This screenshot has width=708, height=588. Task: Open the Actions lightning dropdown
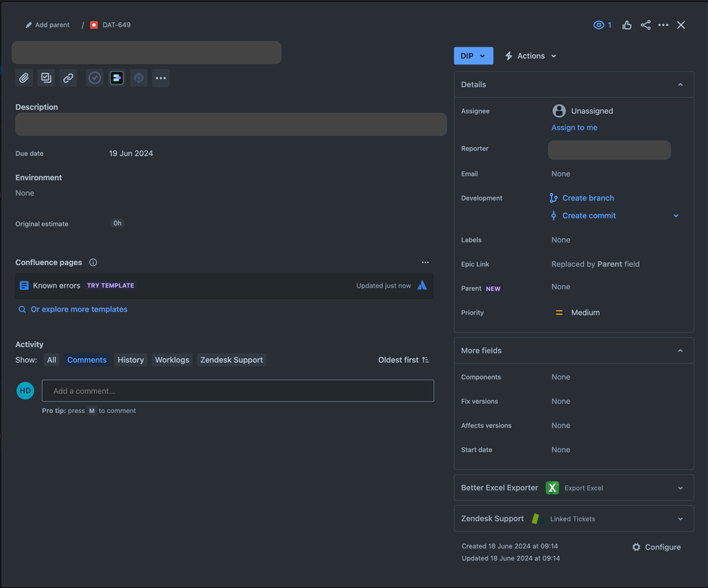[x=531, y=56]
